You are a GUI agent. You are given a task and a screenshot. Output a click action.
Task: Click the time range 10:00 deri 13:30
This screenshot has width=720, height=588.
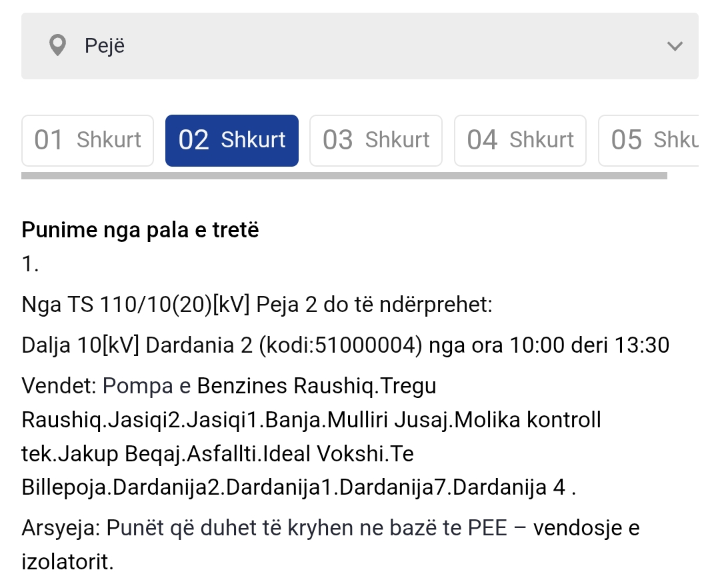[590, 345]
